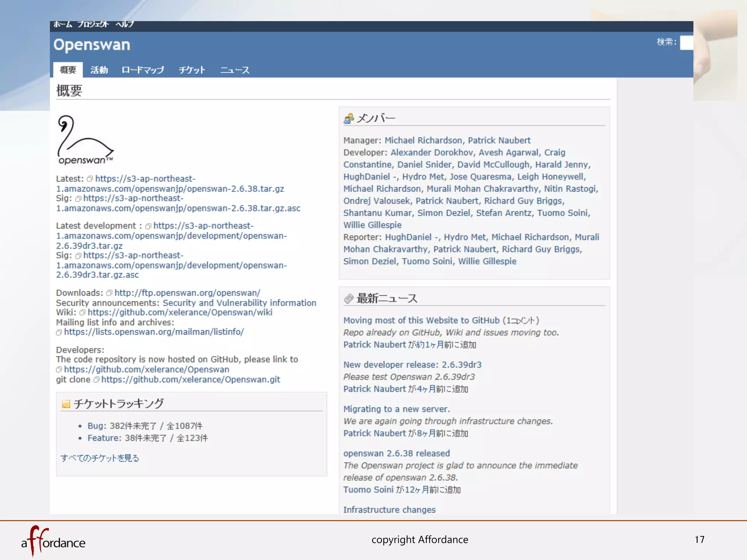747x560 pixels.
Task: Click the ticket tracking panel icon
Action: pyautogui.click(x=66, y=404)
